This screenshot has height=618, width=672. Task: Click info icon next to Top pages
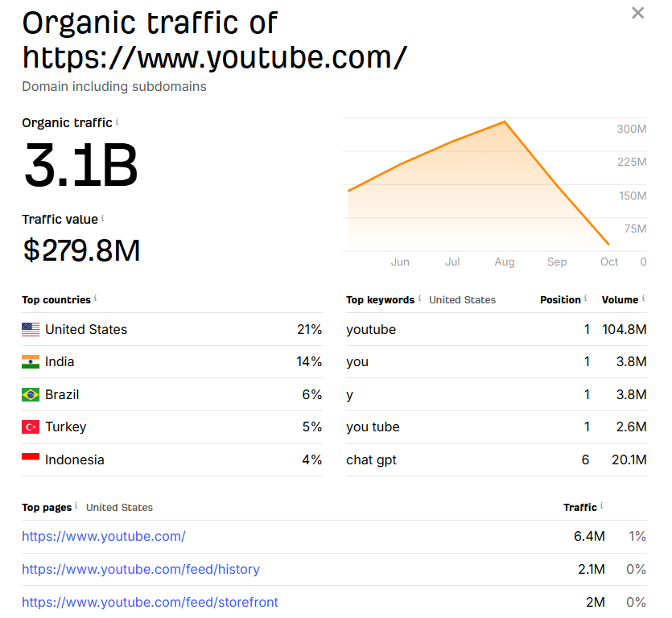76,506
